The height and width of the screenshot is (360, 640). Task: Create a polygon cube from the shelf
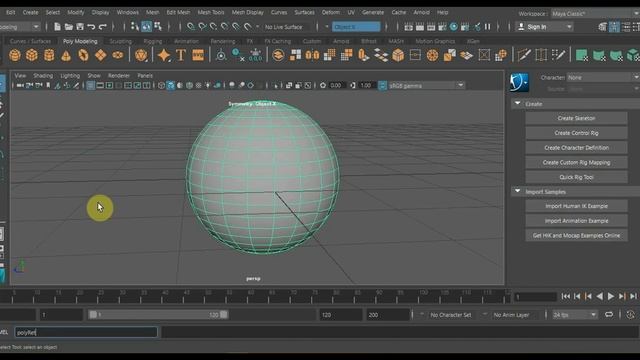point(32,55)
